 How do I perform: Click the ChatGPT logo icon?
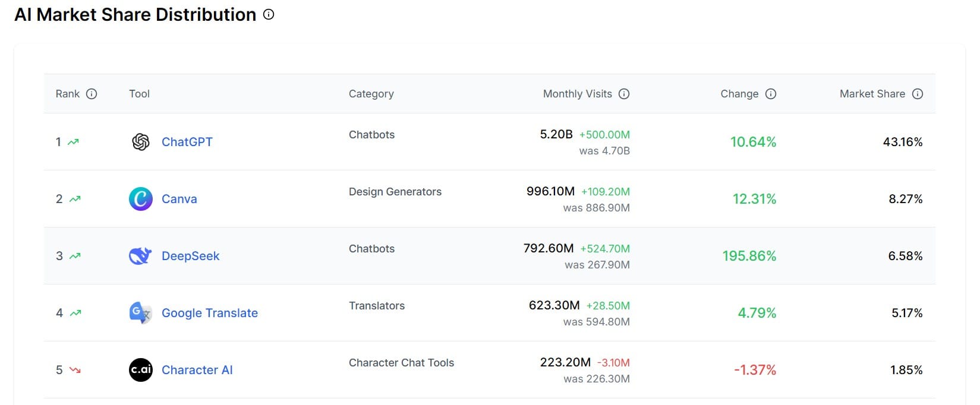click(141, 142)
